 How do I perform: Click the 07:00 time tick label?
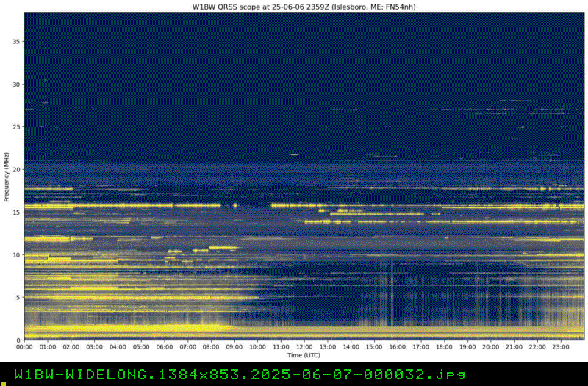point(187,347)
